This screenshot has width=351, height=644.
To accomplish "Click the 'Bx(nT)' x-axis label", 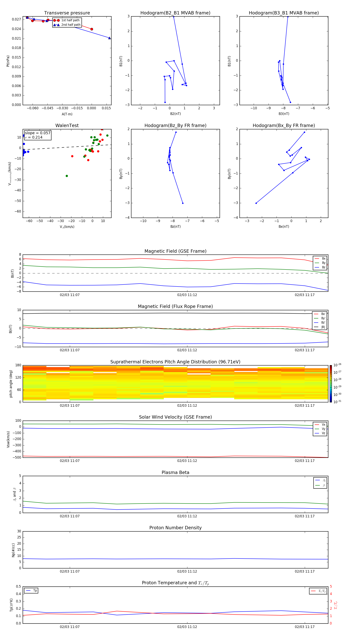I will point(284,227).
